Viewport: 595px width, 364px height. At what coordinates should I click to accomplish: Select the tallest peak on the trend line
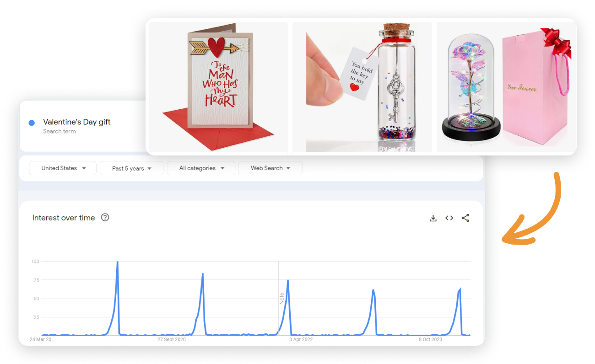click(x=118, y=262)
